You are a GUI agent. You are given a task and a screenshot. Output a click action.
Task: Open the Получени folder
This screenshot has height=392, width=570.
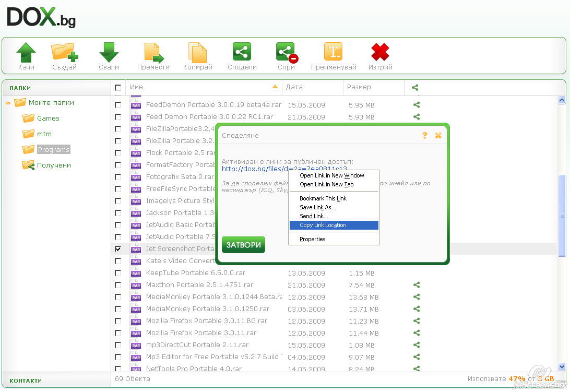pos(54,165)
